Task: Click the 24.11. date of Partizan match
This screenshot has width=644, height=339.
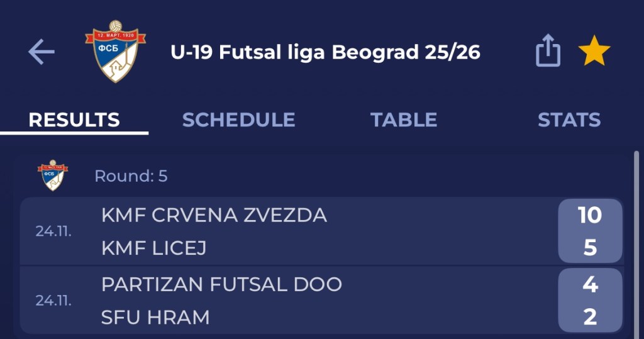Action: coord(53,301)
